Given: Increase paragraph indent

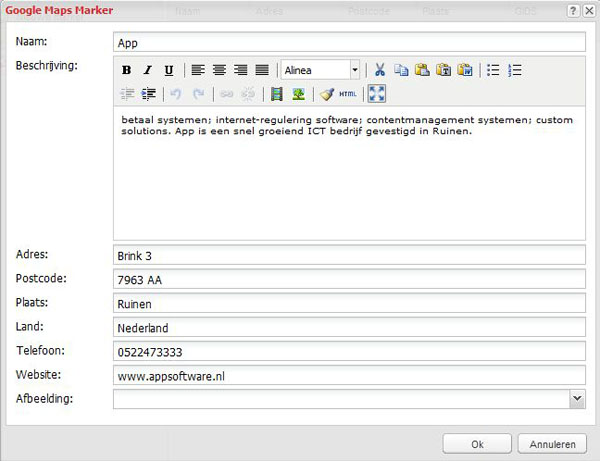Looking at the screenshot, I should 148,94.
